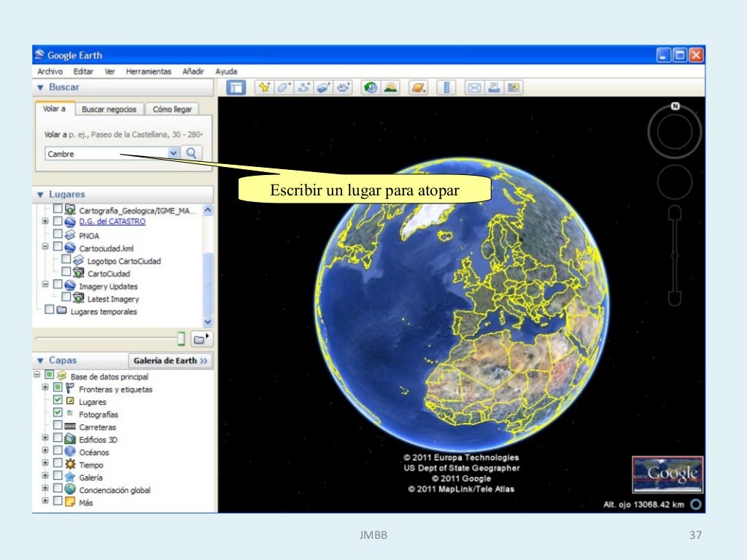The image size is (747, 560).
Task: Click the Lugares opacity slider handle
Action: [x=181, y=338]
